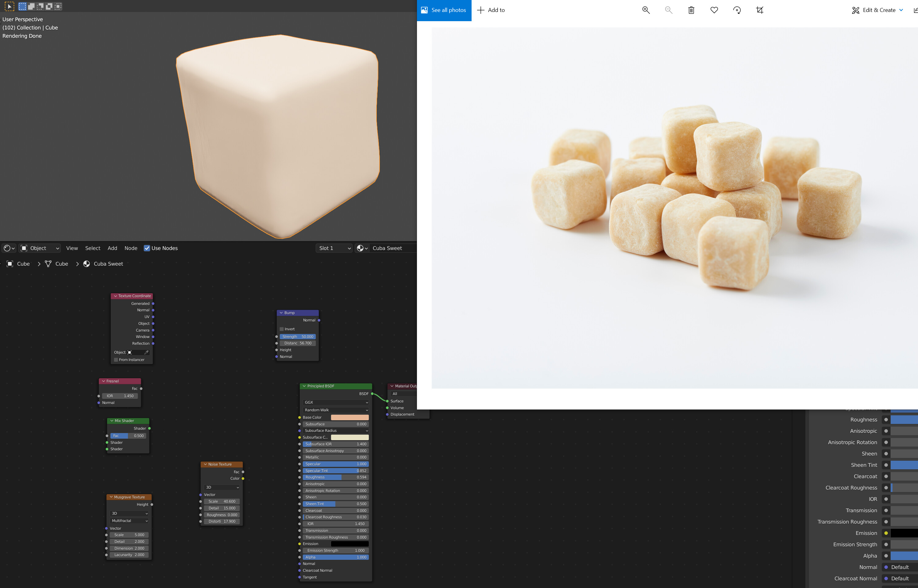Click See all photos button
The height and width of the screenshot is (588, 918).
point(444,10)
